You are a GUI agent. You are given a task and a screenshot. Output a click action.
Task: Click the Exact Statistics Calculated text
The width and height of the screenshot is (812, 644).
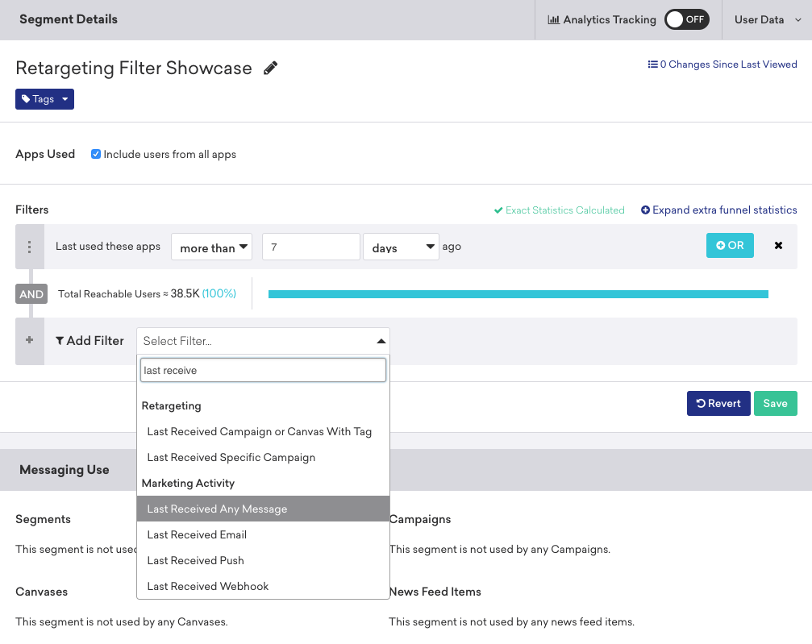[x=564, y=210]
